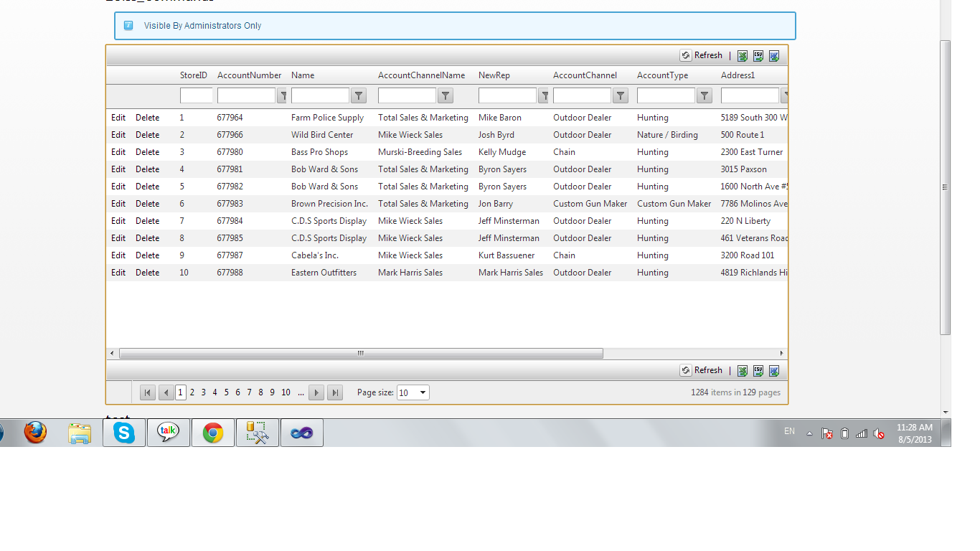Click the network signal icon in the tray
This screenshot has height=551, width=980.
(x=862, y=433)
